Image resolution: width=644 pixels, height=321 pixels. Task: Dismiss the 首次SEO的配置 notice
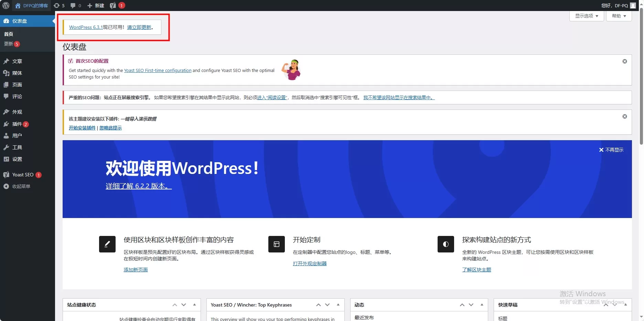click(625, 61)
